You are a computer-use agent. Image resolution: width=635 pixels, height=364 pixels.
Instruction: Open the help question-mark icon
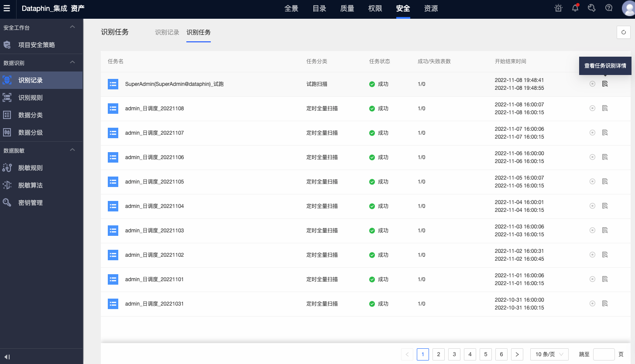(x=608, y=8)
